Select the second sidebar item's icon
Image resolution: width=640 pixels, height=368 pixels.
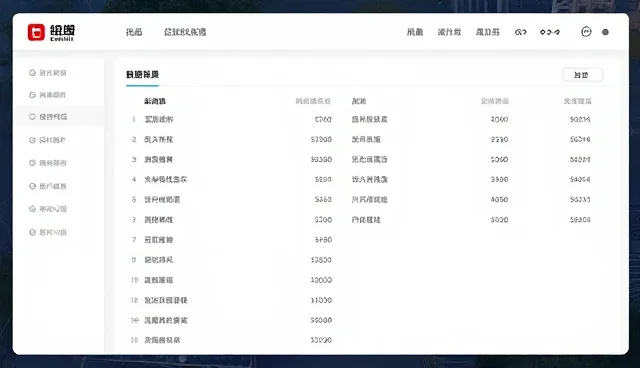(x=33, y=95)
